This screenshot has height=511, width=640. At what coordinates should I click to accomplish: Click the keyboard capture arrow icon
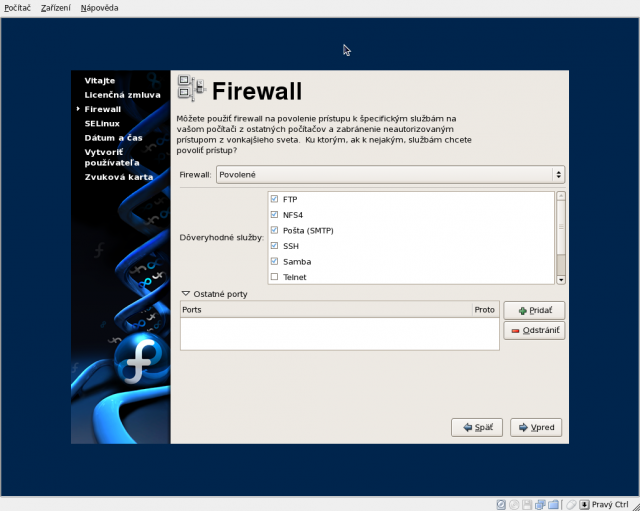(x=584, y=504)
